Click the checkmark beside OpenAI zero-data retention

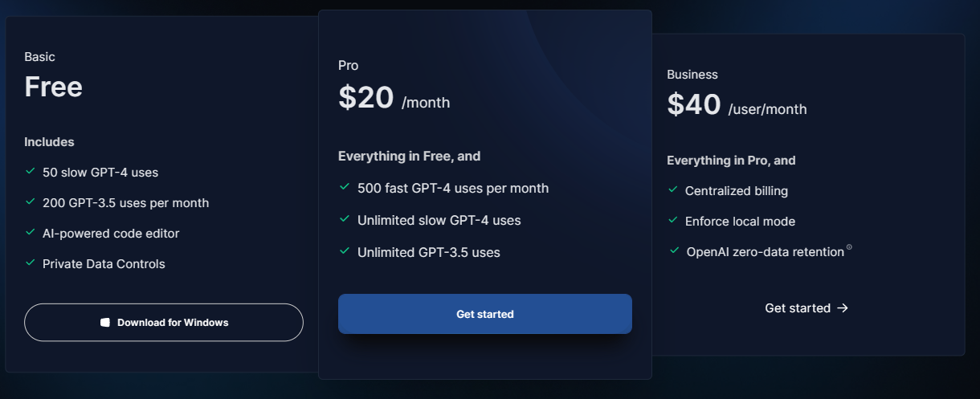click(673, 251)
